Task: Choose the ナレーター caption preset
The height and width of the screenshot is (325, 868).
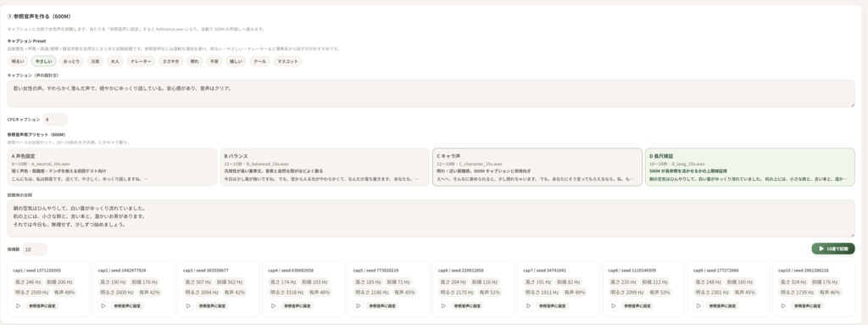Action: coord(141,62)
